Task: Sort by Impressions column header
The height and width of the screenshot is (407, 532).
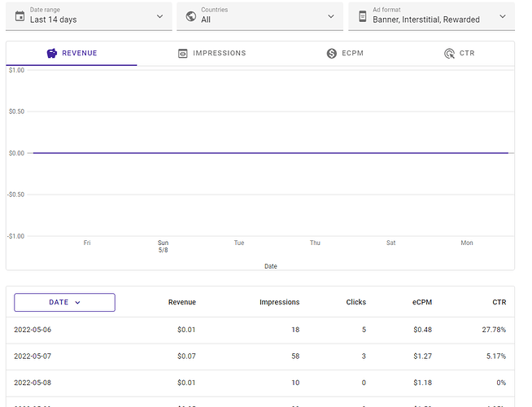Action: coord(280,302)
